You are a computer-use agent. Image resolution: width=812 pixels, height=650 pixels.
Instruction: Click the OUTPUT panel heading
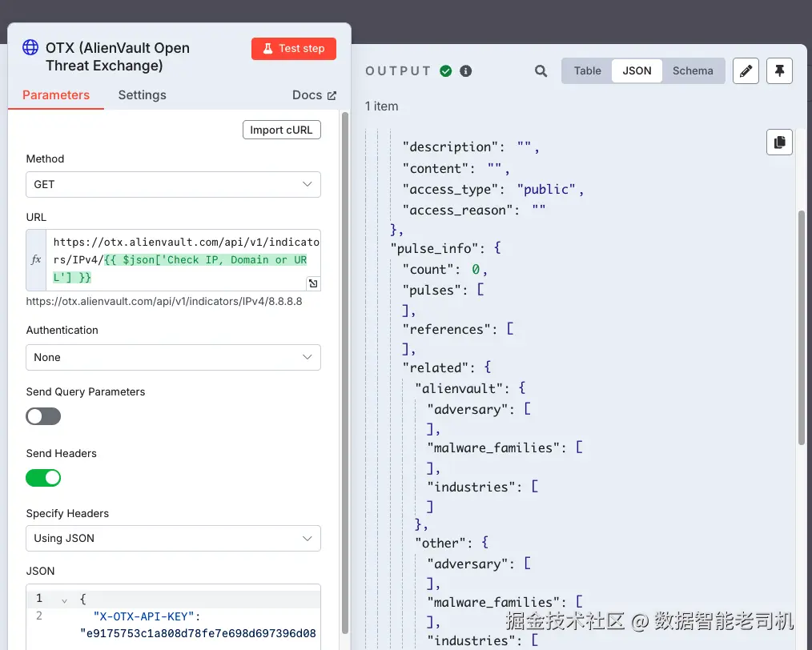point(398,71)
